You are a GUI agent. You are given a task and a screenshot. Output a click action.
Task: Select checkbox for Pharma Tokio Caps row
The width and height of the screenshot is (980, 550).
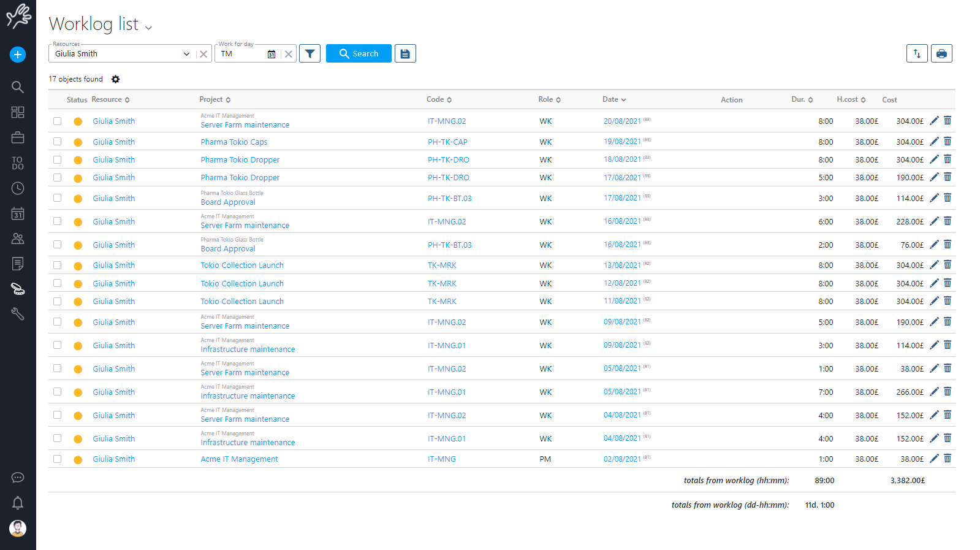[58, 142]
